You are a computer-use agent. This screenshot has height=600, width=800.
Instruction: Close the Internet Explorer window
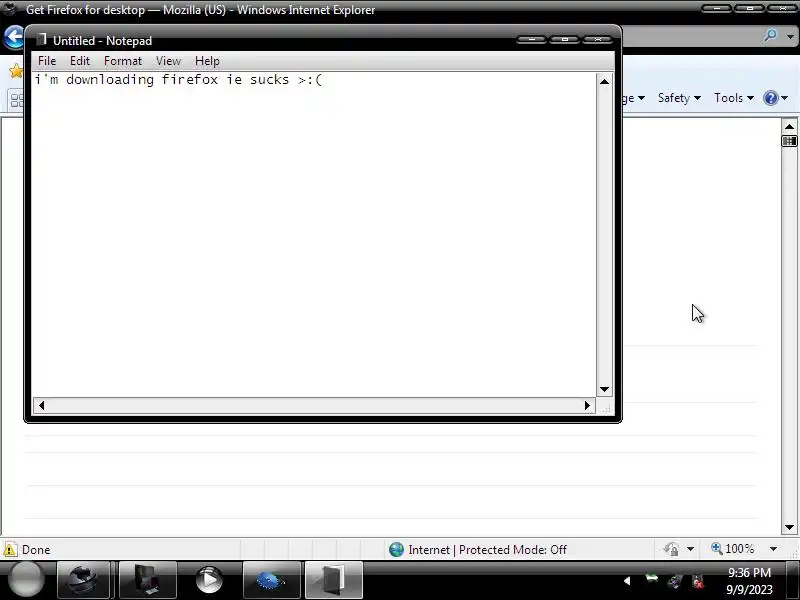point(782,8)
